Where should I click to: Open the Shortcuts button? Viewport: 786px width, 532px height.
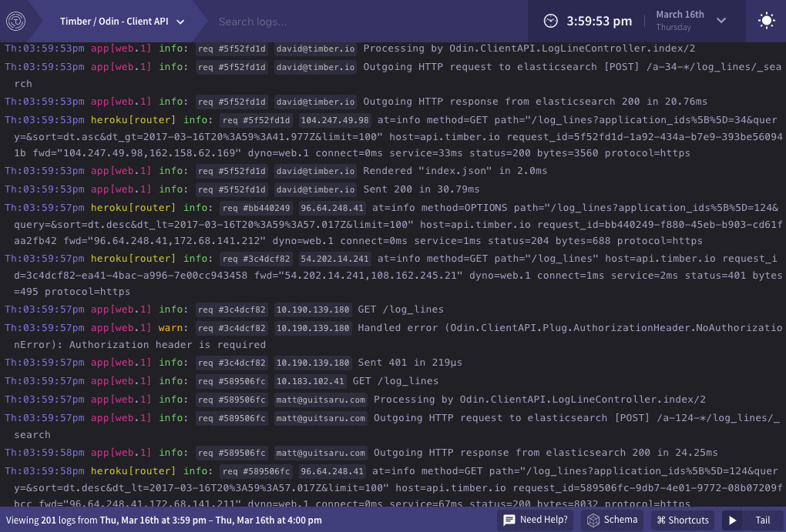(683, 520)
